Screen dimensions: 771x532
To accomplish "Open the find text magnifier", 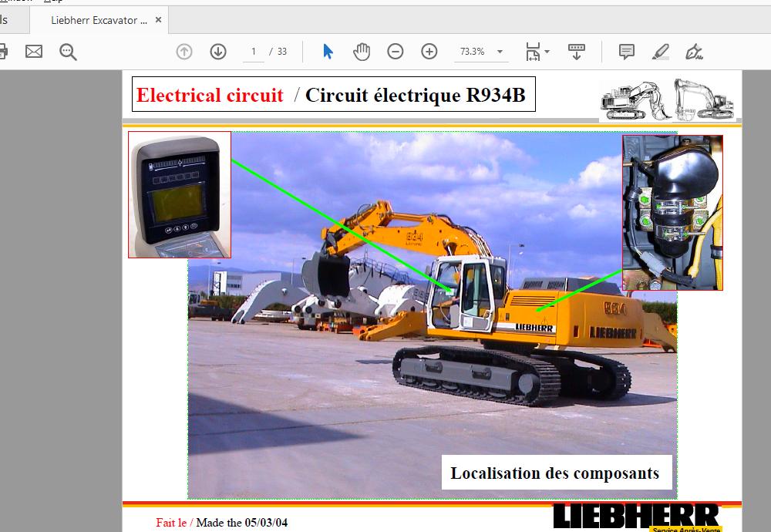I will click(x=68, y=52).
